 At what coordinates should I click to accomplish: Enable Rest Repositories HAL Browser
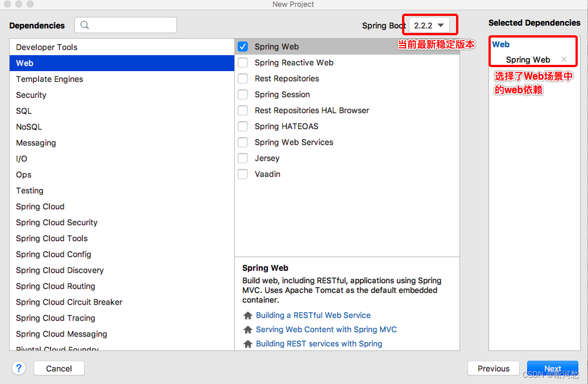[243, 110]
